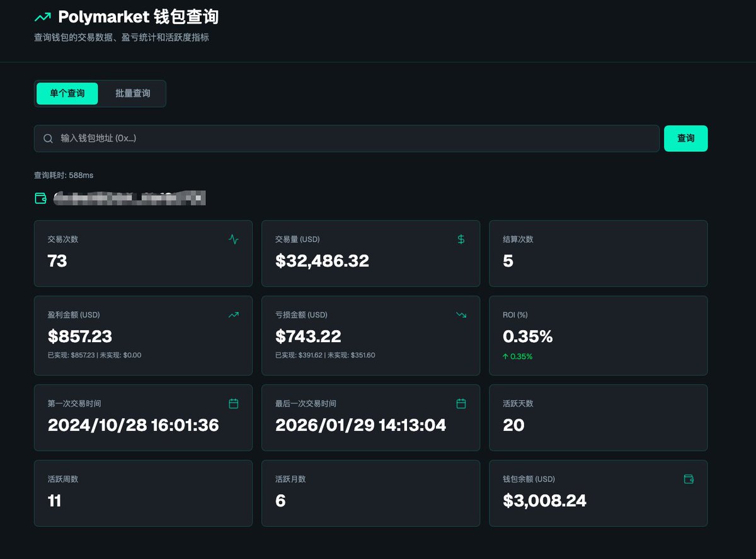Click the pulse icon on 交易次数 card
This screenshot has width=756, height=559.
(x=234, y=239)
